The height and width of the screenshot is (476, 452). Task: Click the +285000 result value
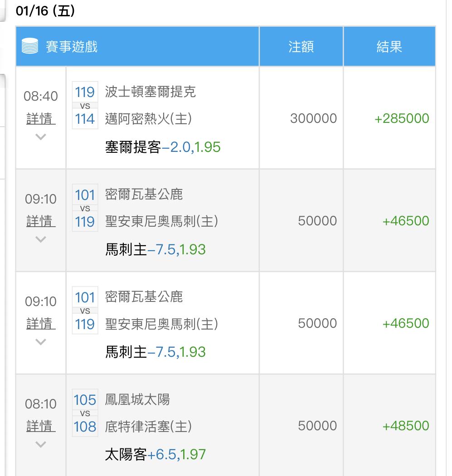[x=401, y=119]
